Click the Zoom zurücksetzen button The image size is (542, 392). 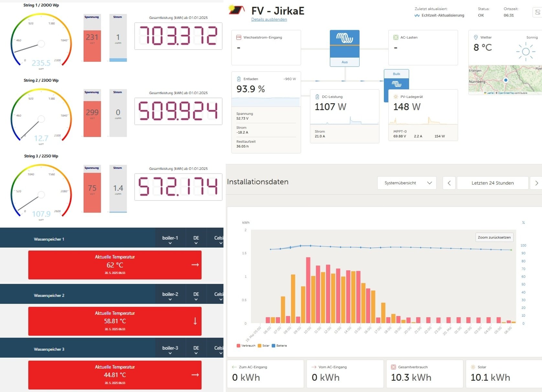click(494, 237)
